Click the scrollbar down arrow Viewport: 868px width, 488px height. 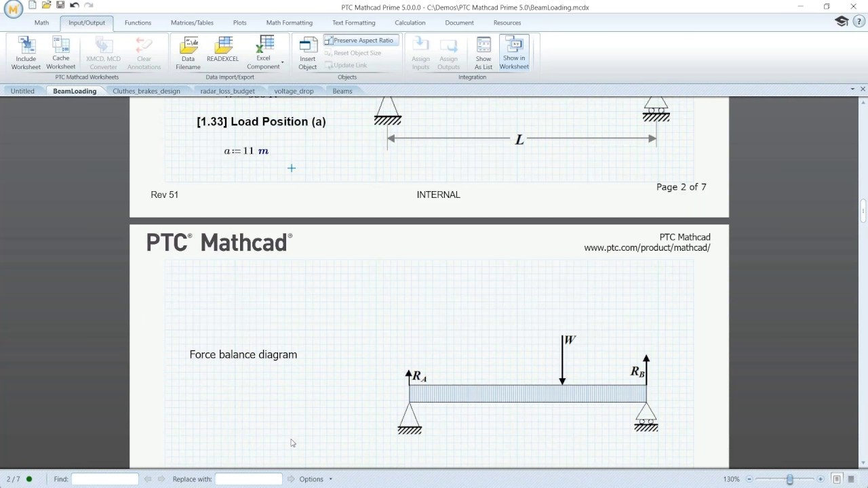pyautogui.click(x=863, y=464)
